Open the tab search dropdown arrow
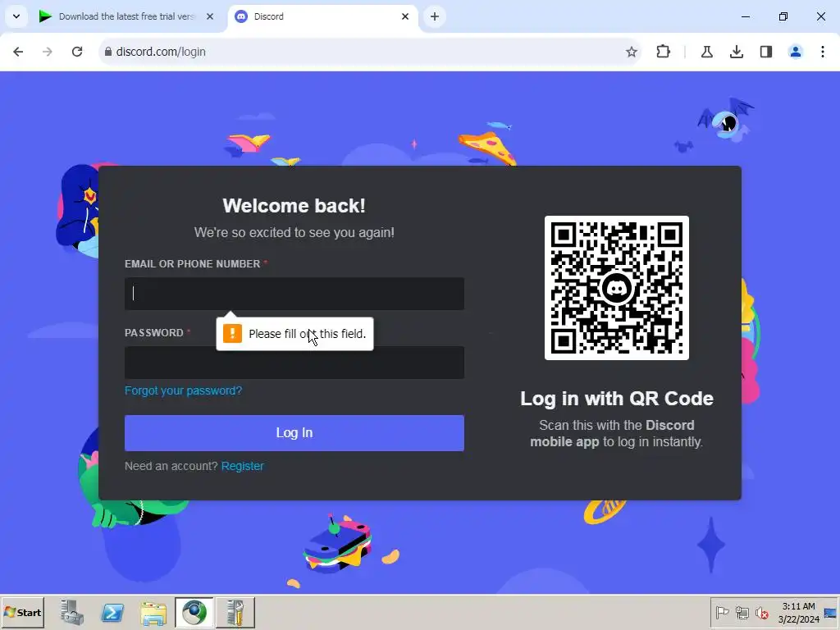The width and height of the screenshot is (840, 630). (x=16, y=16)
